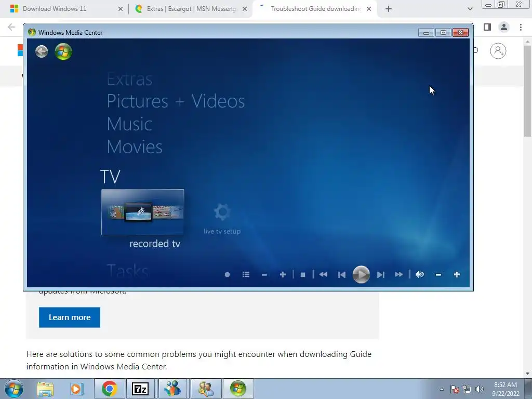Viewport: 532px width, 399px height.
Task: Open the Windows Start button
Action: click(14, 389)
